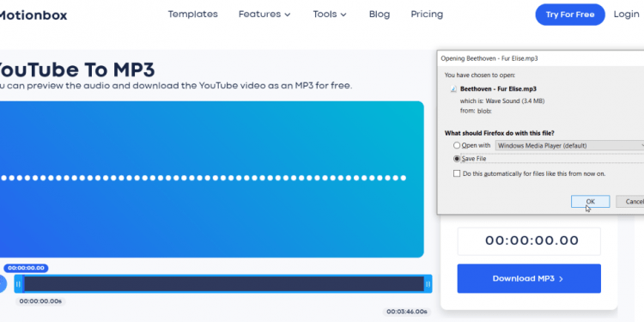Click the 00:00:00.00 time input field

[529, 241]
